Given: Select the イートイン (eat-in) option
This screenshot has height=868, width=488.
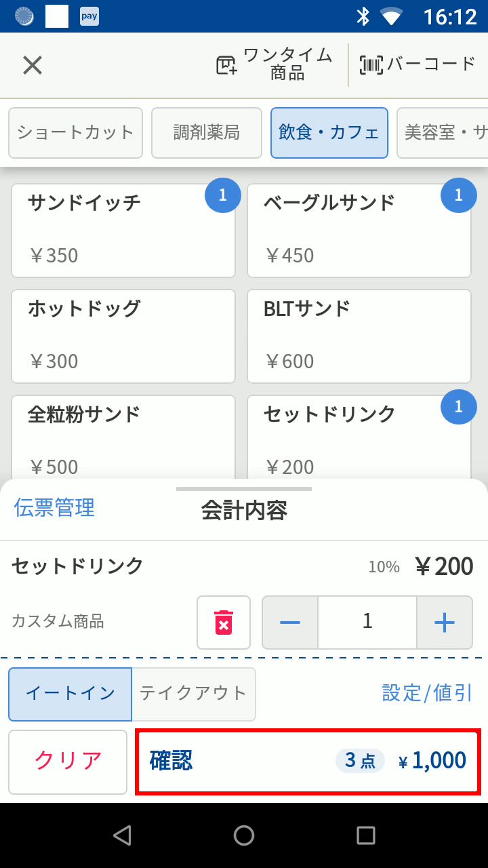Looking at the screenshot, I should [x=70, y=694].
